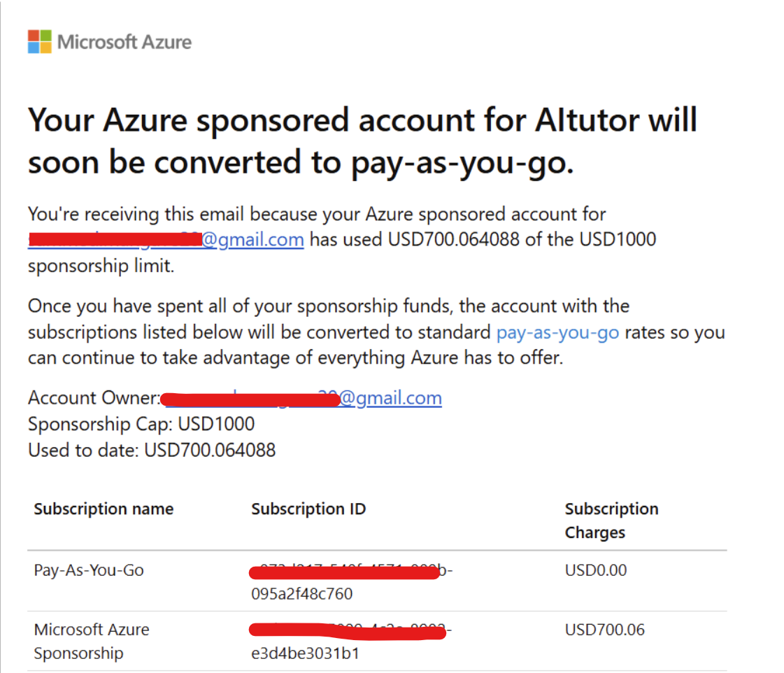The height and width of the screenshot is (673, 784).
Task: Click the USD700.06 charges cell
Action: click(x=605, y=630)
